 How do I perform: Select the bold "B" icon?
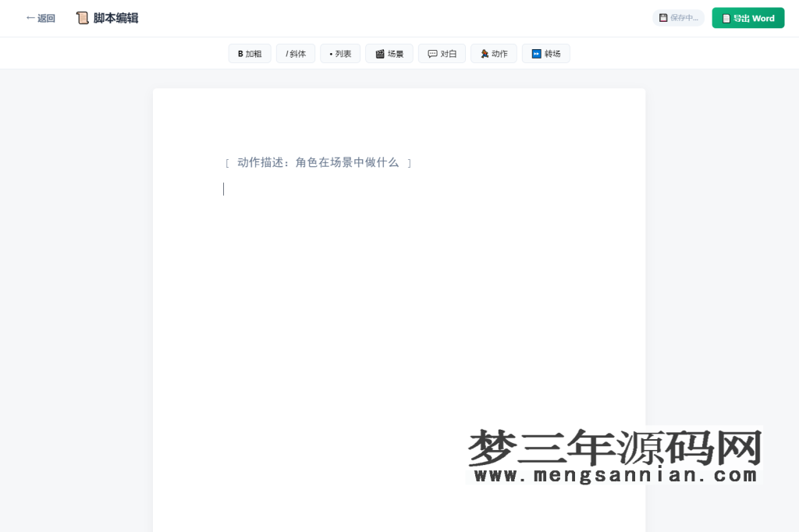tap(240, 53)
